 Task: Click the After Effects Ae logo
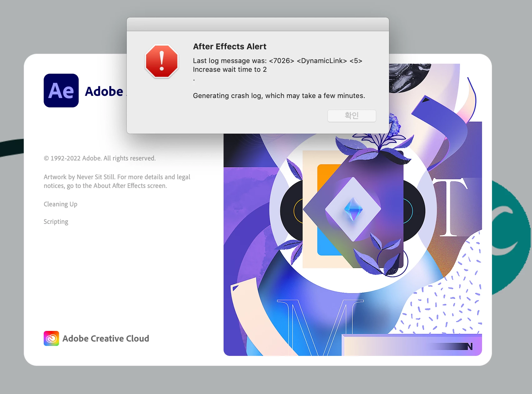pos(61,91)
